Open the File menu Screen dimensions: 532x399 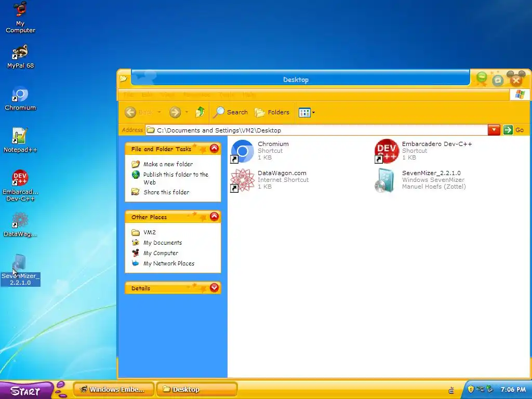[x=128, y=95]
